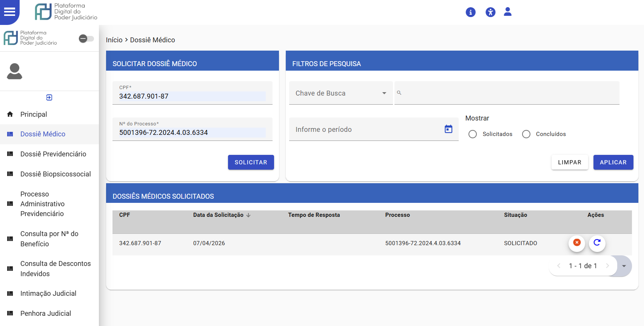Cancel the request with red X icon

pyautogui.click(x=577, y=243)
